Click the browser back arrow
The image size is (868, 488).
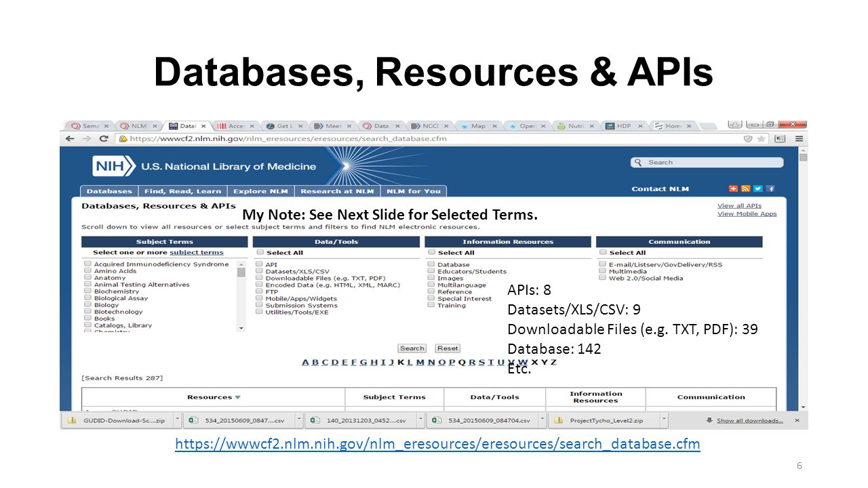click(x=70, y=138)
